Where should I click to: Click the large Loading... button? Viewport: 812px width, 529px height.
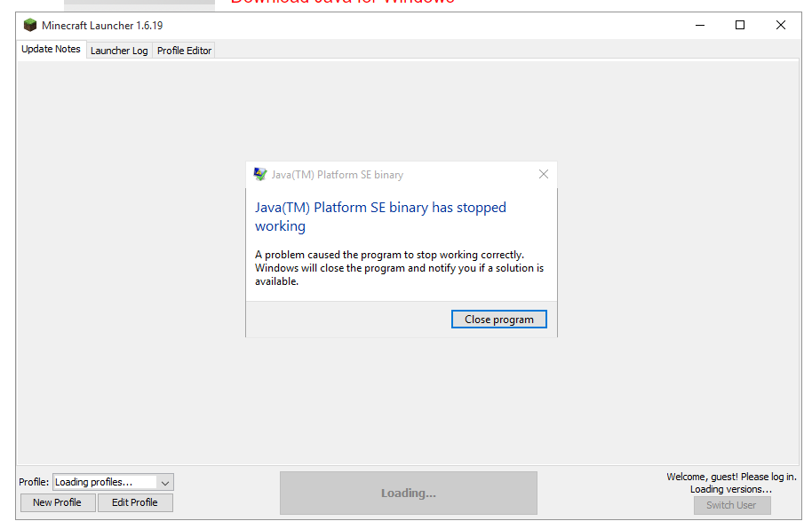[x=408, y=493]
